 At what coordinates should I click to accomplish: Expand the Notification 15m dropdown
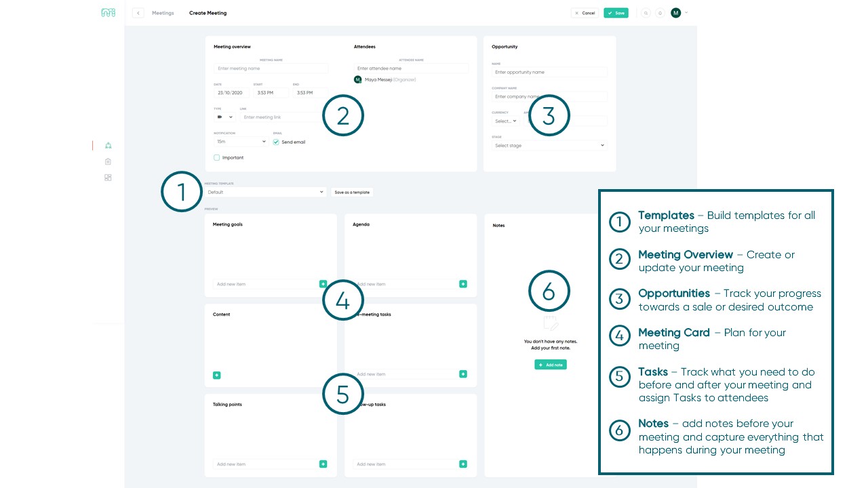[241, 142]
